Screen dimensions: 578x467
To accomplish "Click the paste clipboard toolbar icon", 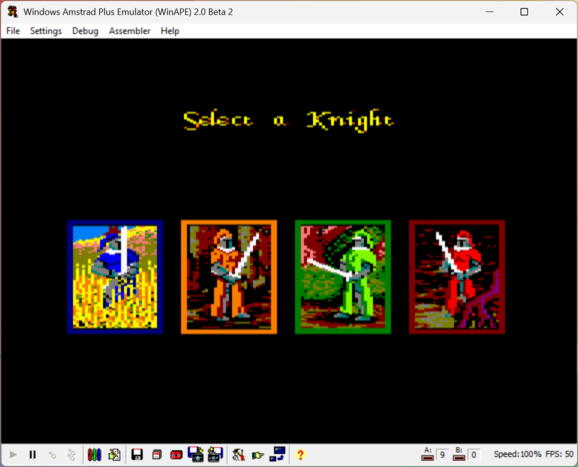I will pos(114,455).
